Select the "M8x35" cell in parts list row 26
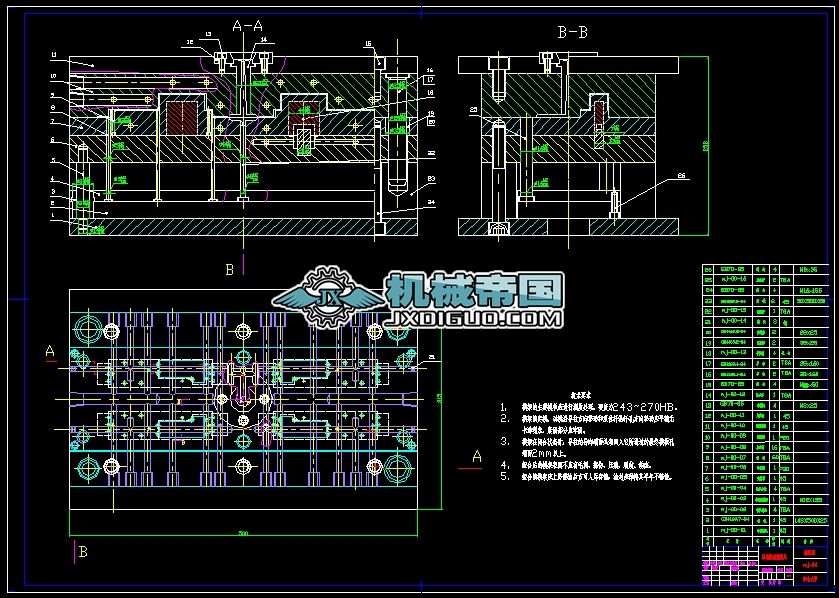 click(x=810, y=270)
